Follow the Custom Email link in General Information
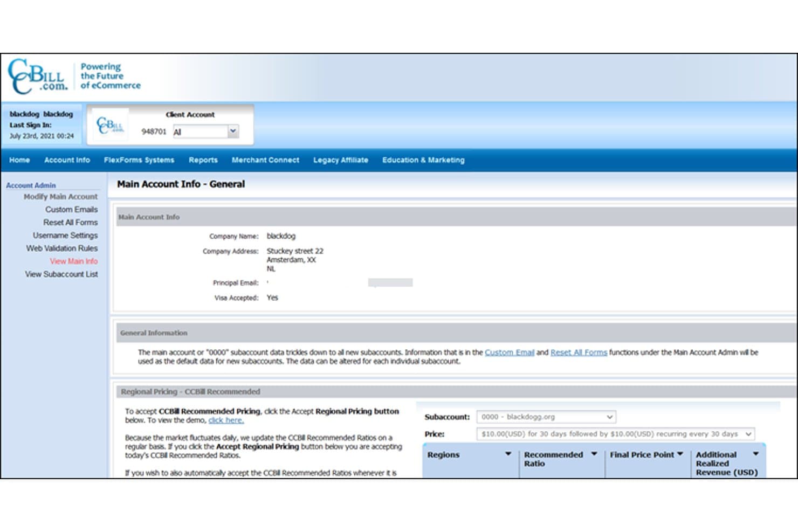This screenshot has width=798, height=532. 510,353
